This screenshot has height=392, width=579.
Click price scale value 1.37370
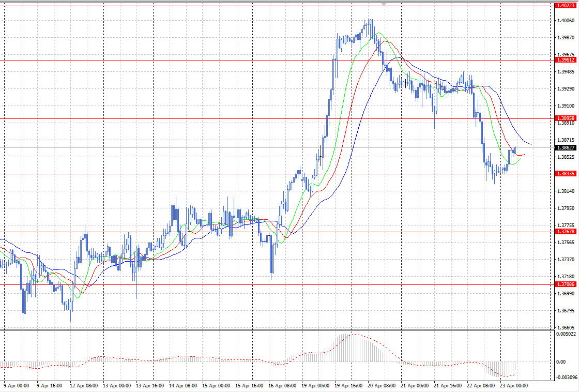coord(566,260)
